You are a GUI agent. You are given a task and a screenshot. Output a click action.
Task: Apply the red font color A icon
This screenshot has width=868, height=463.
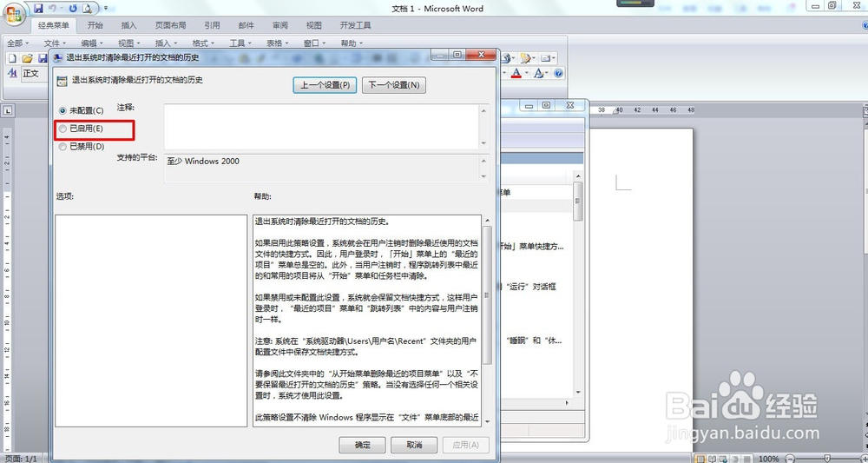click(516, 73)
